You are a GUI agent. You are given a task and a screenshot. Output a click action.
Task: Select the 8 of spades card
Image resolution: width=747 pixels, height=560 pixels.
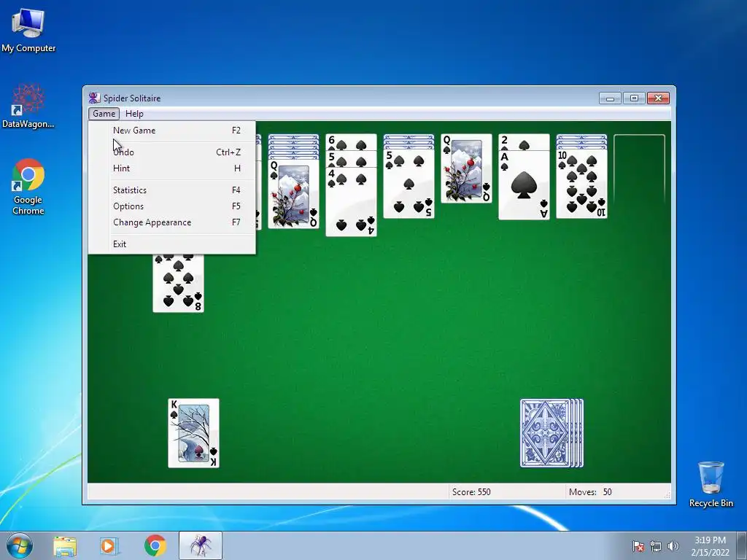(178, 284)
